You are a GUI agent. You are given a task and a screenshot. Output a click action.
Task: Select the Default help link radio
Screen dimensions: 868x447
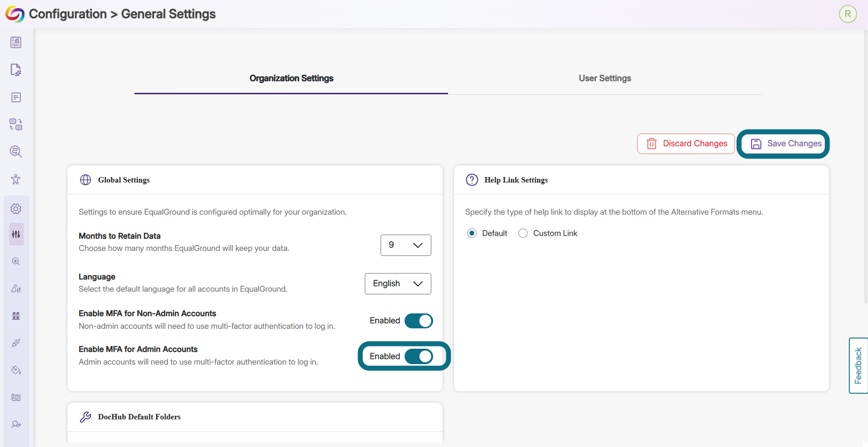click(472, 233)
